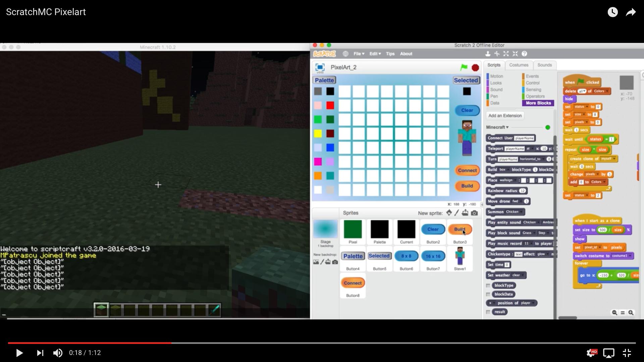Screen dimensions: 644x362
Task: Click the duplicate stamp tool icon
Action: 488,54
